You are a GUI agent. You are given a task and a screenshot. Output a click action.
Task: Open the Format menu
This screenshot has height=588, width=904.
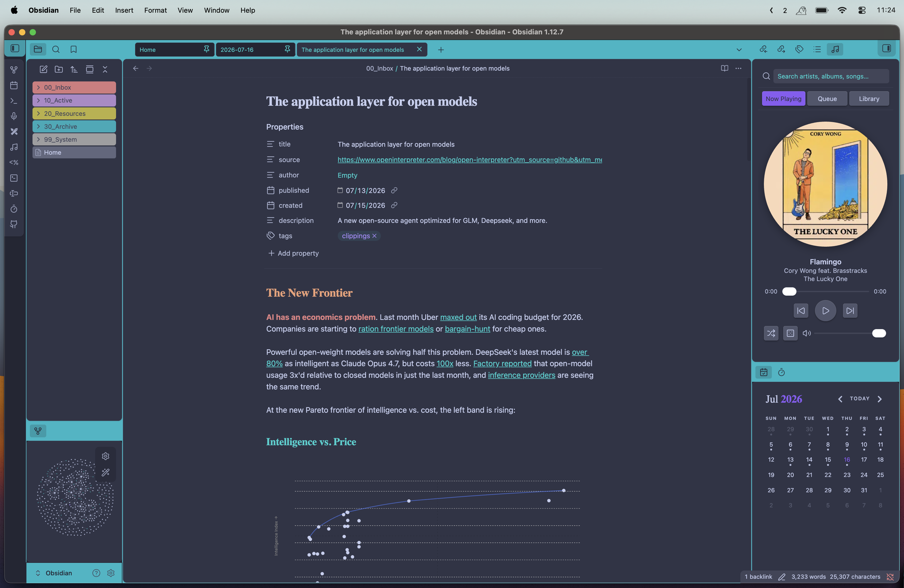155,10
